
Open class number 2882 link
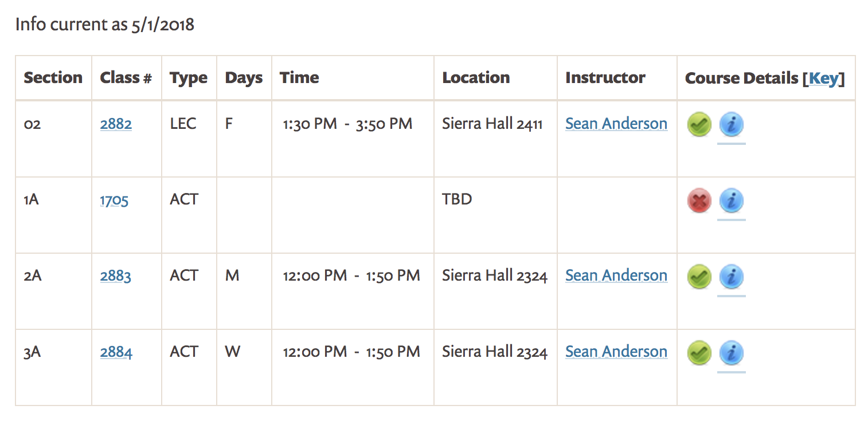[116, 124]
